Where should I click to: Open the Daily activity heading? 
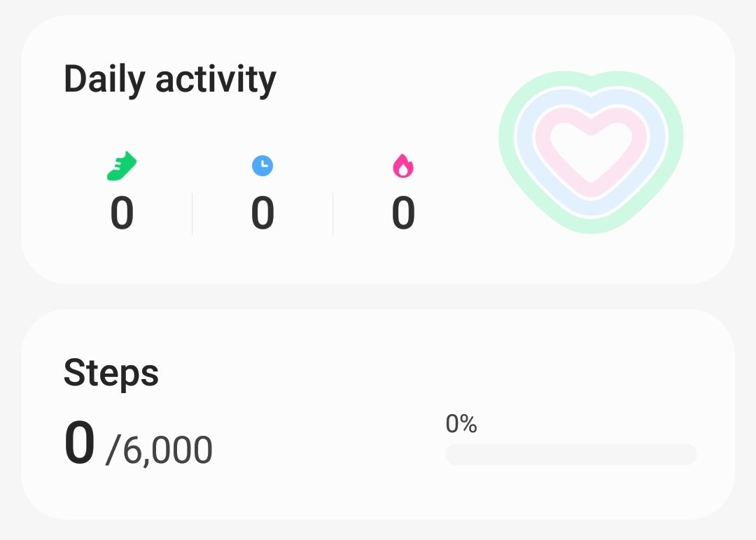click(169, 80)
